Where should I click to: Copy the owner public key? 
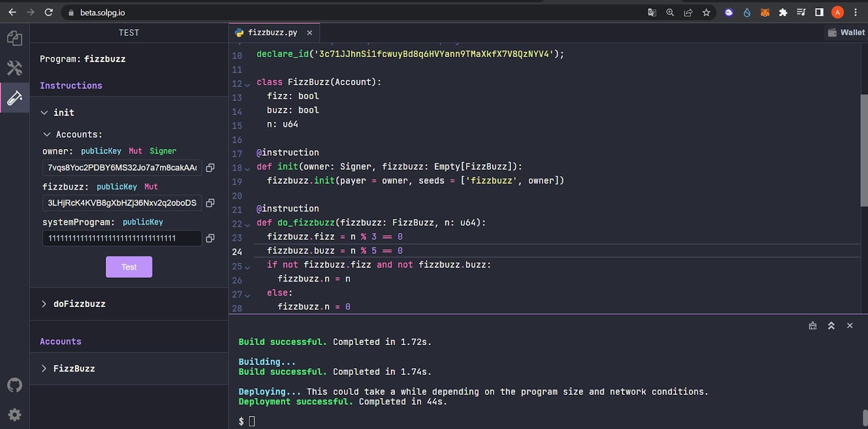click(210, 168)
